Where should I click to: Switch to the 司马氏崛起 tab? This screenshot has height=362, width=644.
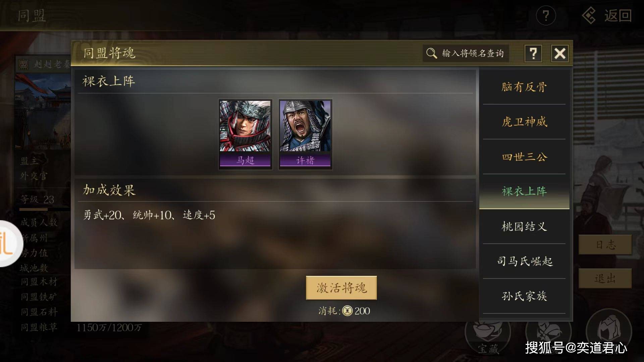524,261
